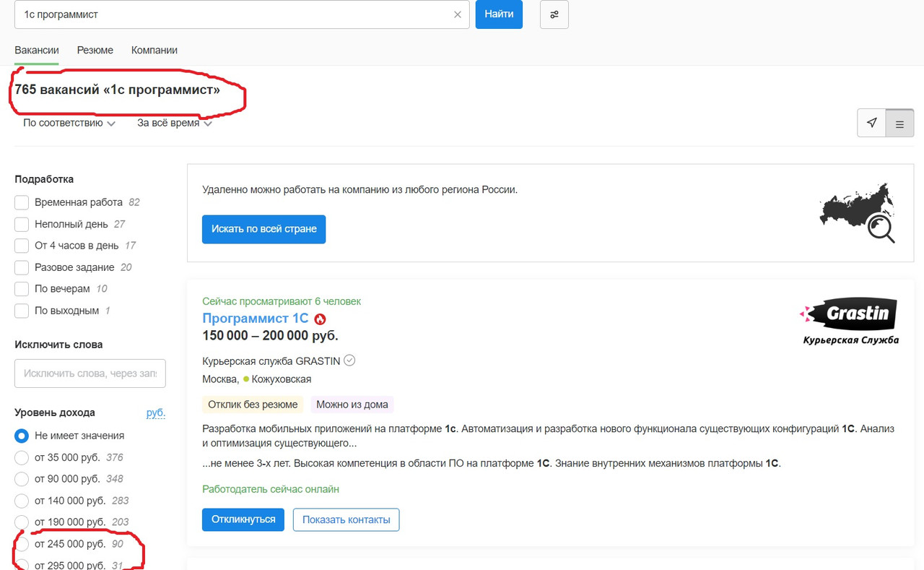Choose income 'от 190 000 руб.'
Image resolution: width=924 pixels, height=570 pixels.
tap(22, 522)
